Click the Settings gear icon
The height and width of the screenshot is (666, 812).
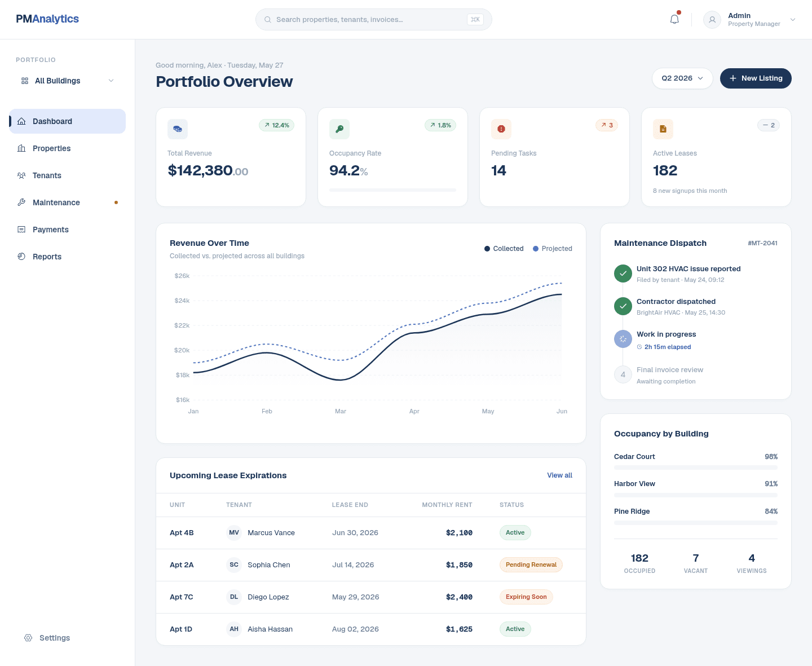(28, 638)
